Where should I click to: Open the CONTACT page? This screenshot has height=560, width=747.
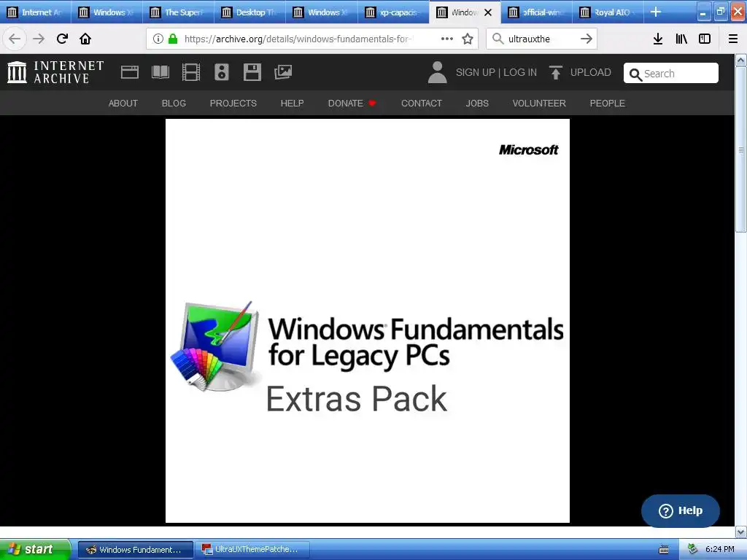click(x=422, y=104)
